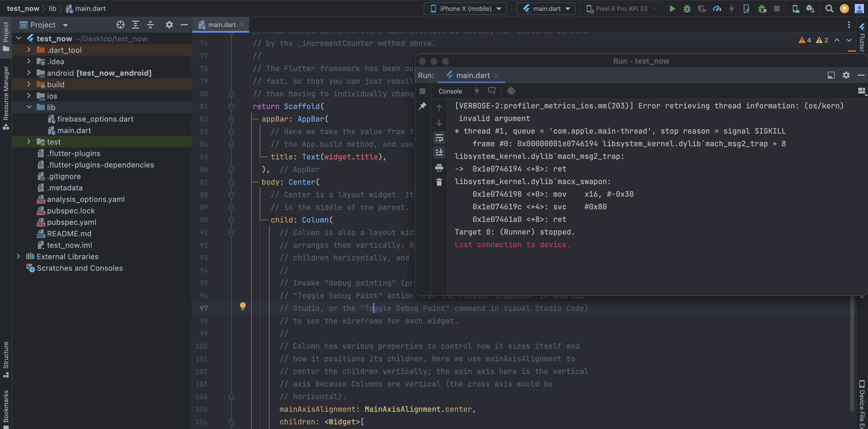This screenshot has height=429, width=868.
Task: Collapse the lib folder in project tree
Action: [29, 107]
